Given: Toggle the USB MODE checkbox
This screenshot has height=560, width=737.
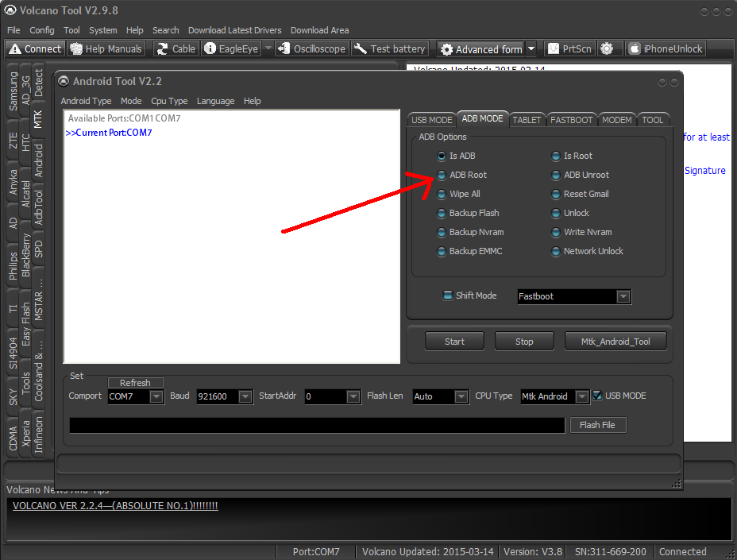Looking at the screenshot, I should (597, 396).
